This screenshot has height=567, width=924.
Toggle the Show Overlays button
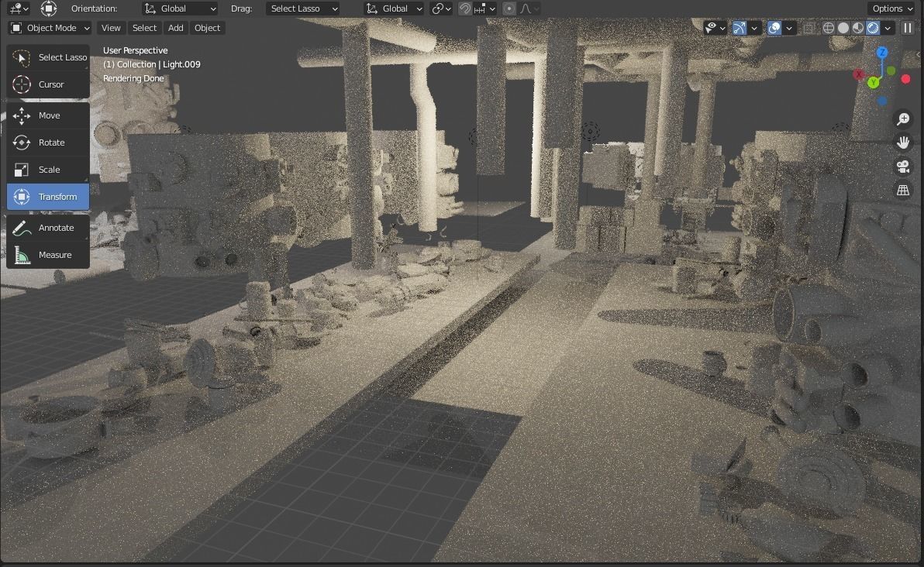click(x=774, y=28)
